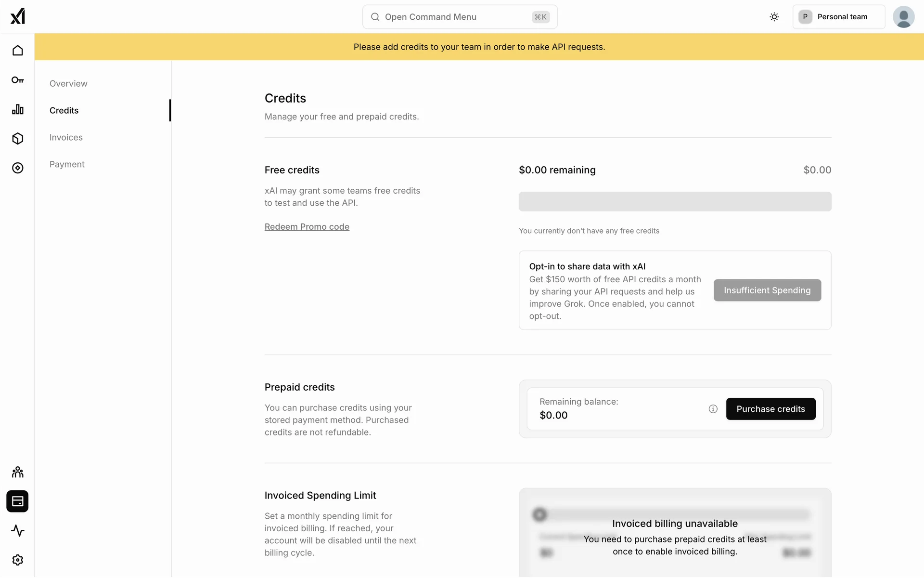
Task: Open the Personal team switcher
Action: point(838,17)
